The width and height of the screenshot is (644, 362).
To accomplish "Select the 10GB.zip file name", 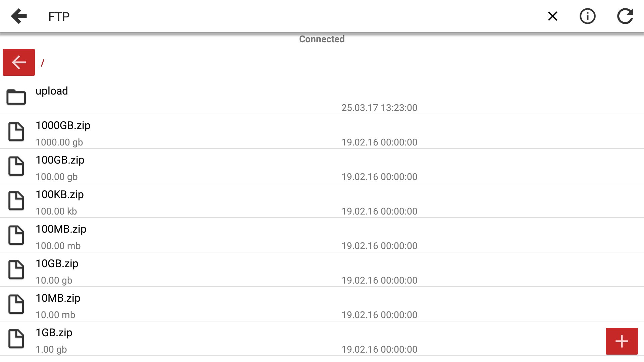I will click(57, 263).
